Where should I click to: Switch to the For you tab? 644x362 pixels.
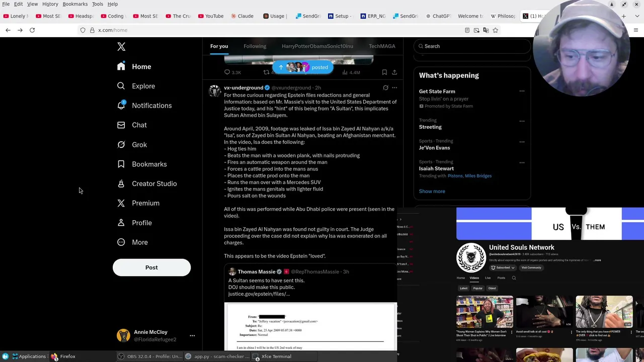(x=219, y=46)
